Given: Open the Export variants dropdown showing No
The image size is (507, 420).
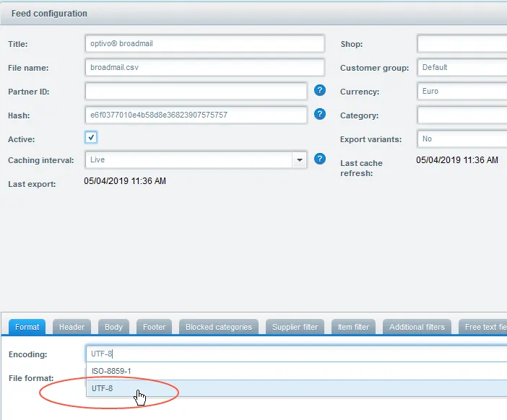Looking at the screenshot, I should pyautogui.click(x=461, y=139).
